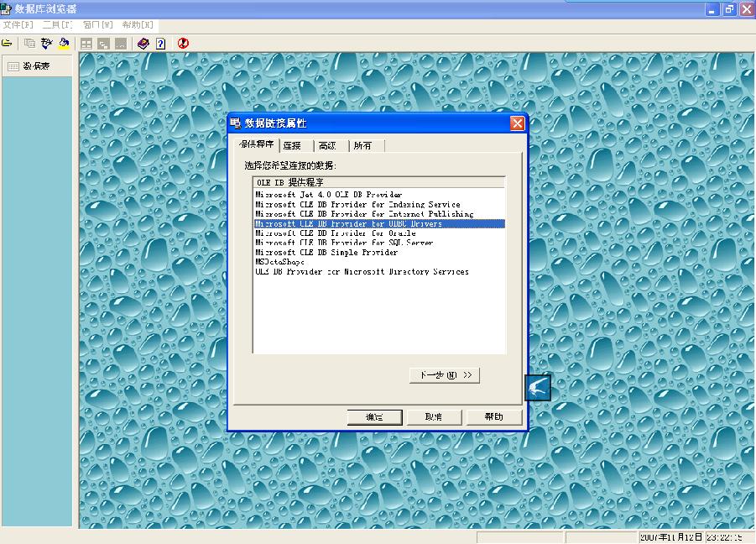Click the purple help book toolbar icon

pyautogui.click(x=143, y=43)
